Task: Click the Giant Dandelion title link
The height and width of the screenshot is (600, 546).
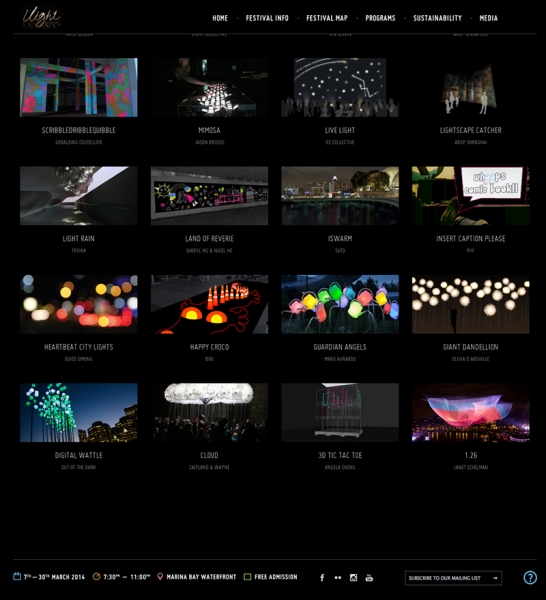Action: [471, 347]
